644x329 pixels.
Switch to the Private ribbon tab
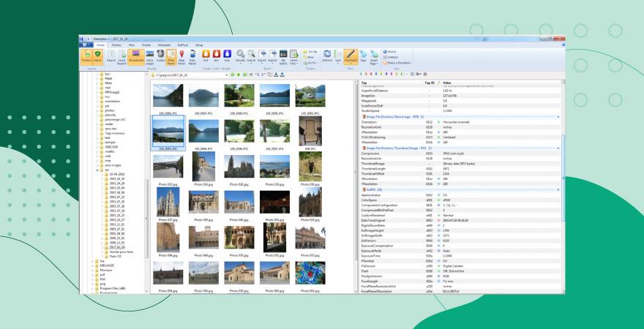(x=146, y=45)
